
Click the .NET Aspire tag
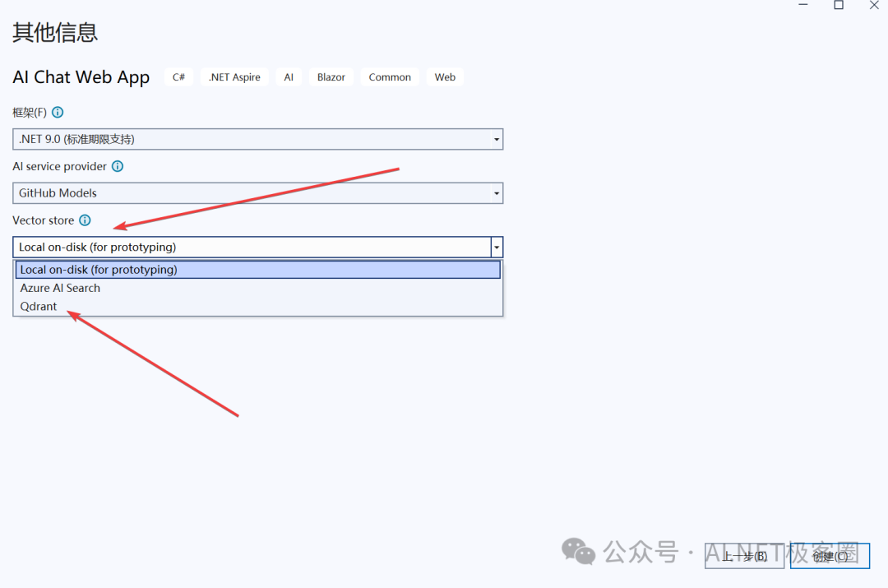pos(234,77)
